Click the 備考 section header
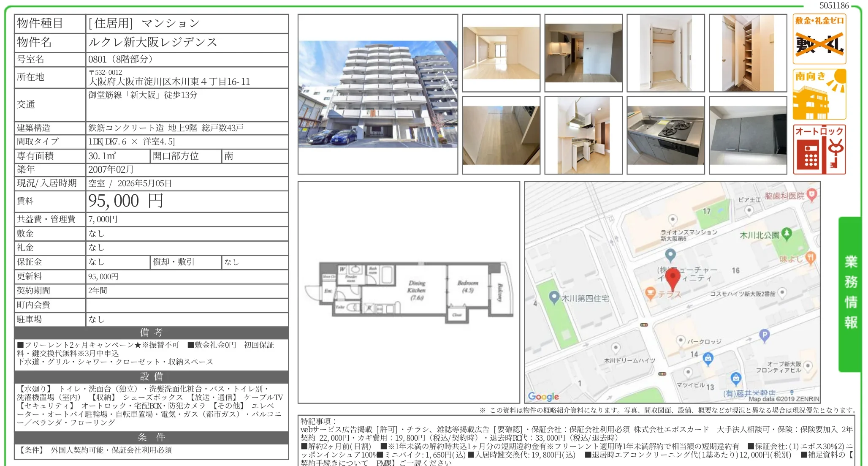 (x=151, y=332)
